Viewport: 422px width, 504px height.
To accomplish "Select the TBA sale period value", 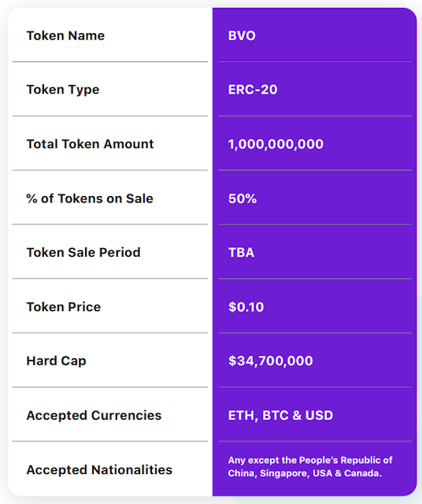I will pos(241,252).
